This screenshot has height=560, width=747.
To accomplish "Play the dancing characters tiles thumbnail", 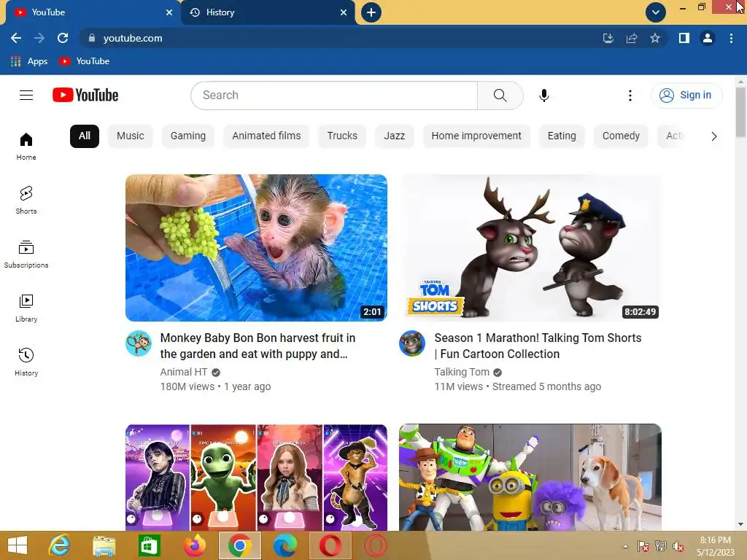I will point(256,477).
